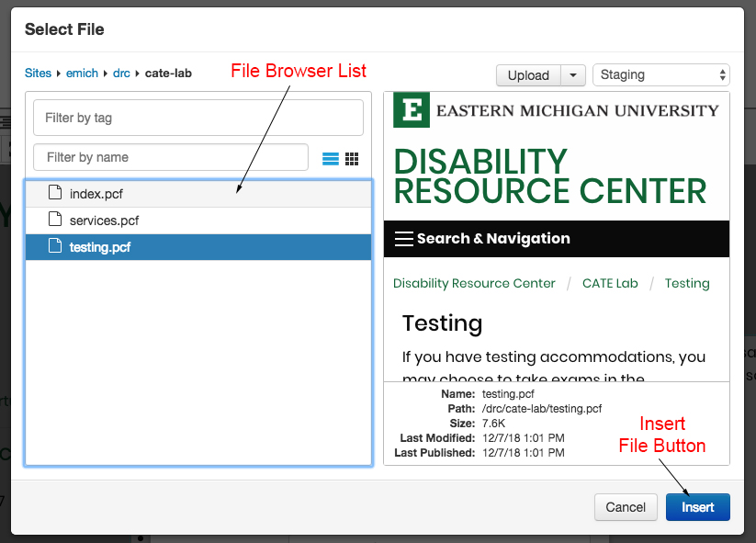Open the Upload dropdown arrow
Viewport: 756px width, 543px height.
click(573, 75)
